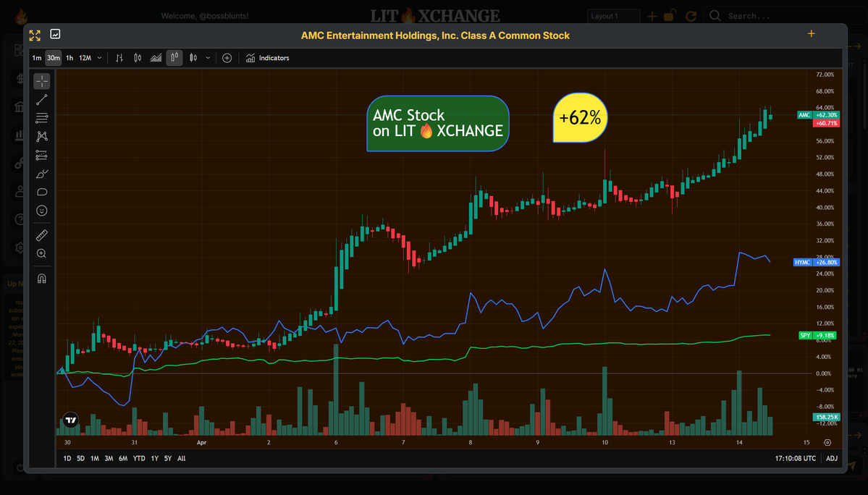This screenshot has width=868, height=495.
Task: Click the AMC +62.30% price label
Action: pyautogui.click(x=818, y=115)
